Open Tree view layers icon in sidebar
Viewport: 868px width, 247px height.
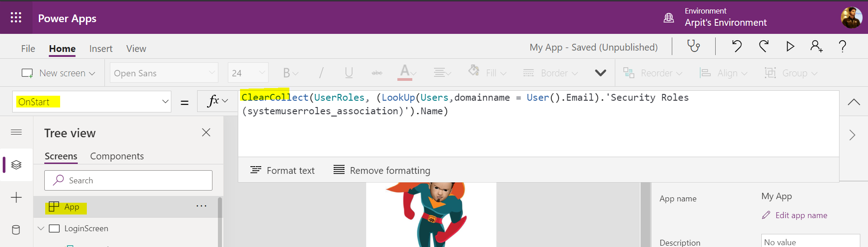coord(16,165)
